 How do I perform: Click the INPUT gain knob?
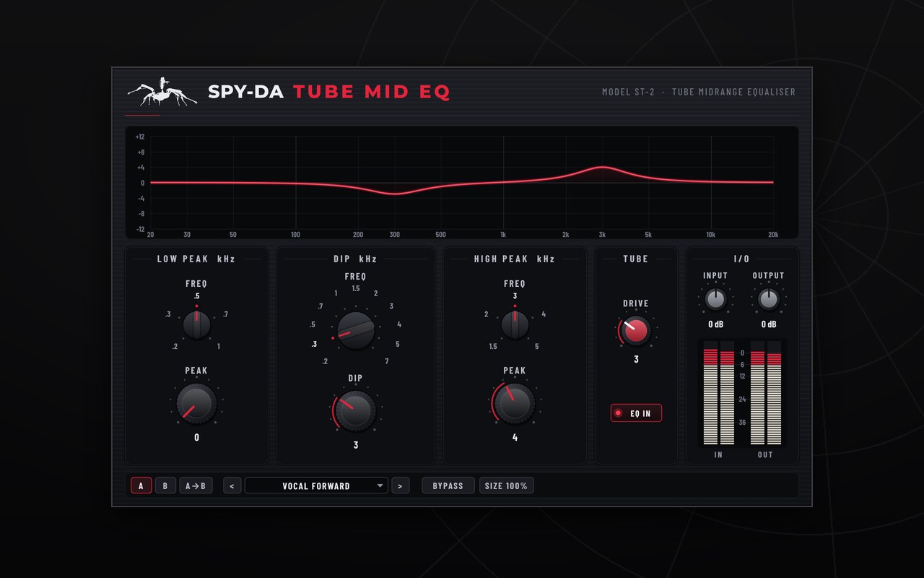tap(715, 299)
